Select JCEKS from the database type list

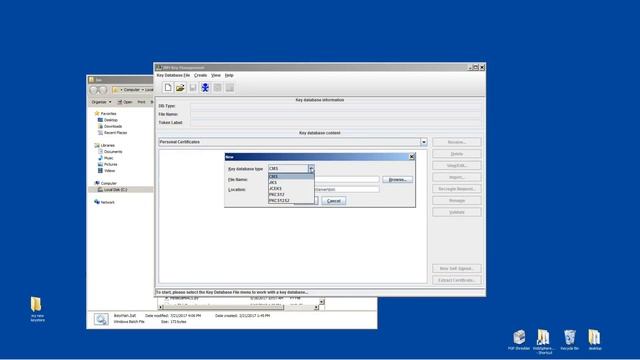click(291, 189)
